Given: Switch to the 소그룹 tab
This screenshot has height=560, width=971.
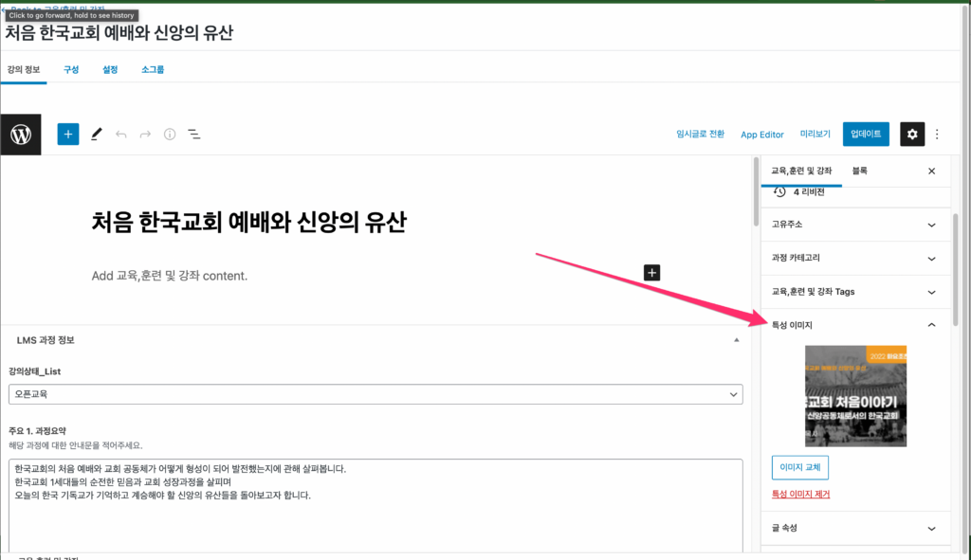Looking at the screenshot, I should [153, 69].
